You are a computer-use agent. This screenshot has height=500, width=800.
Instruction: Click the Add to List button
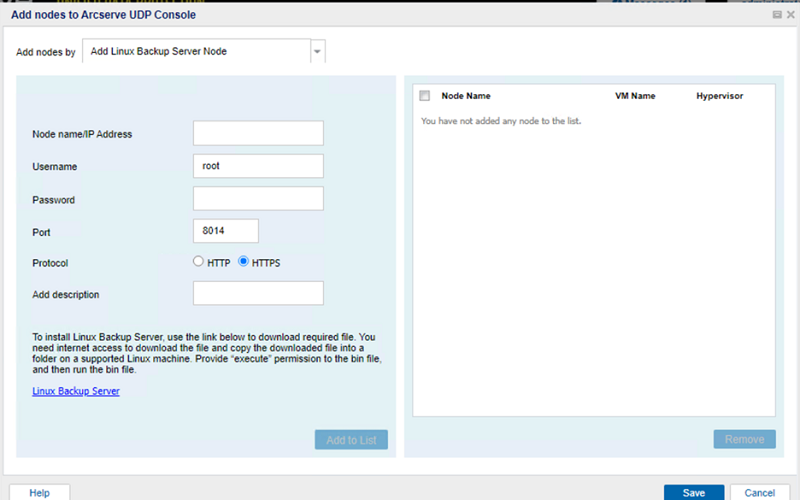click(351, 440)
